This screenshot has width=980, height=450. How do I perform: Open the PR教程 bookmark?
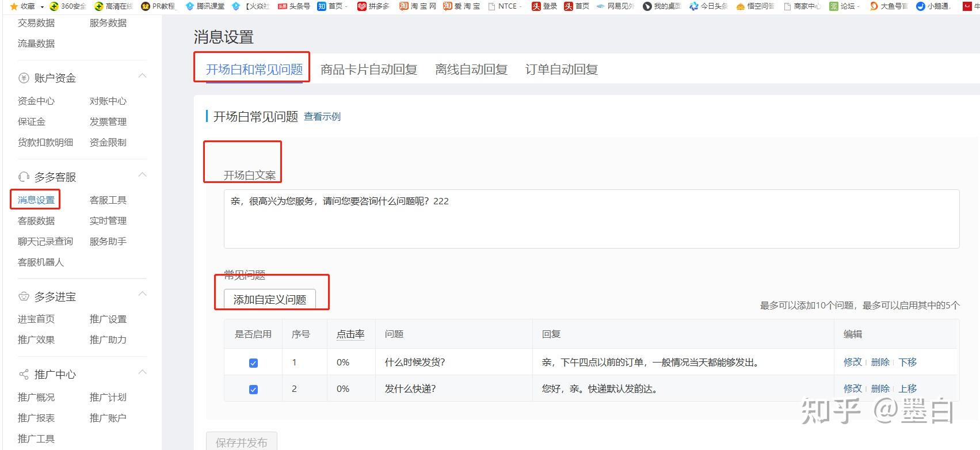[158, 6]
